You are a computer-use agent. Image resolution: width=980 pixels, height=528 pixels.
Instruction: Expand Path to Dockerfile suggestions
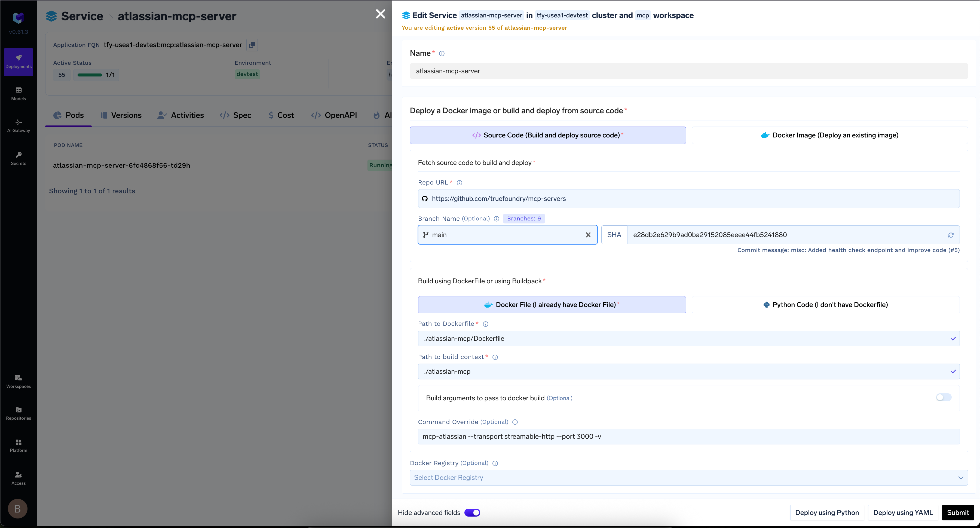coord(953,339)
